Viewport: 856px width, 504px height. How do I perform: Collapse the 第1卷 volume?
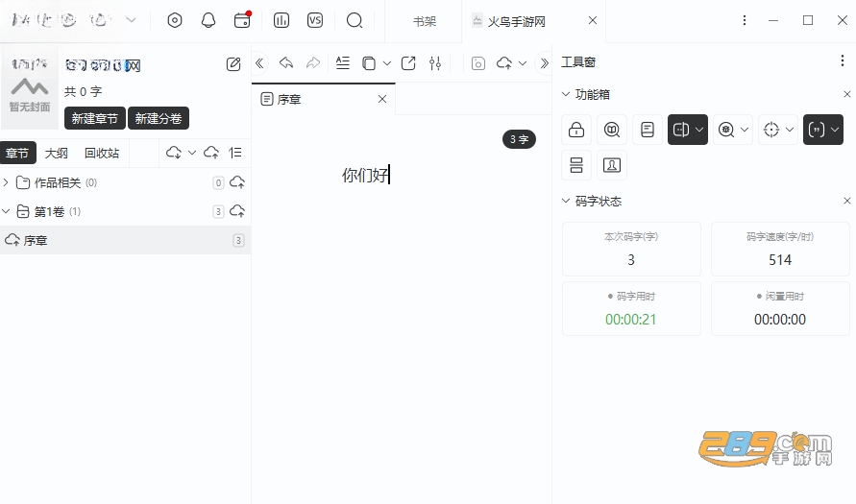pyautogui.click(x=6, y=211)
